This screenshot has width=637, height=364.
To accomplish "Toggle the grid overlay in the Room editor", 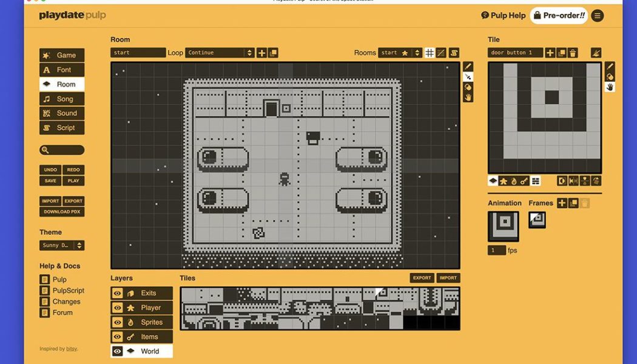I will click(x=430, y=53).
